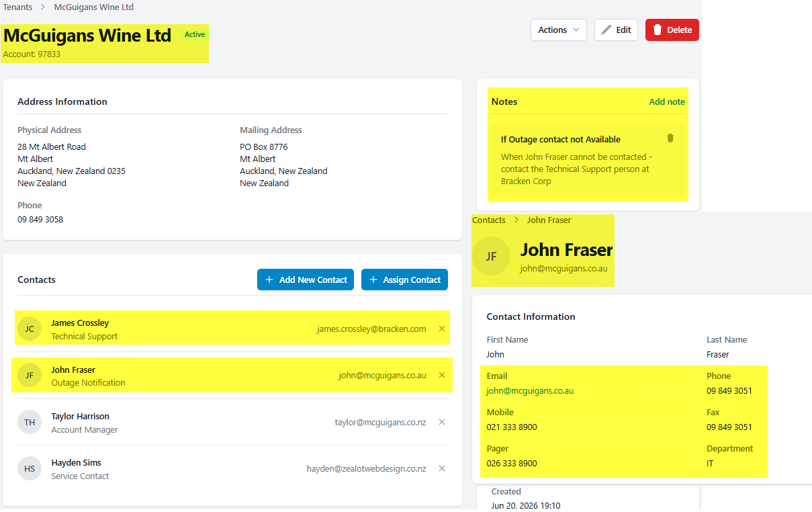
Task: Click the Edit button
Action: pos(616,30)
